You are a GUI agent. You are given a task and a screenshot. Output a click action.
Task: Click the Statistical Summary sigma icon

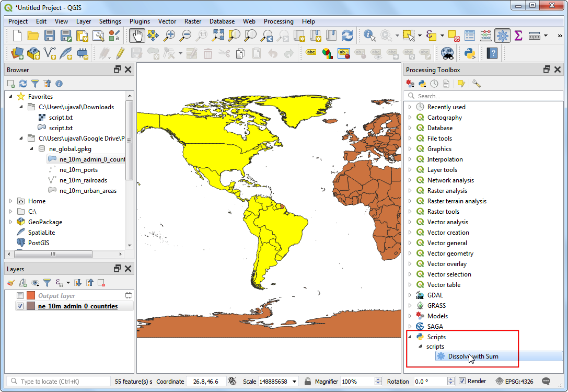518,36
